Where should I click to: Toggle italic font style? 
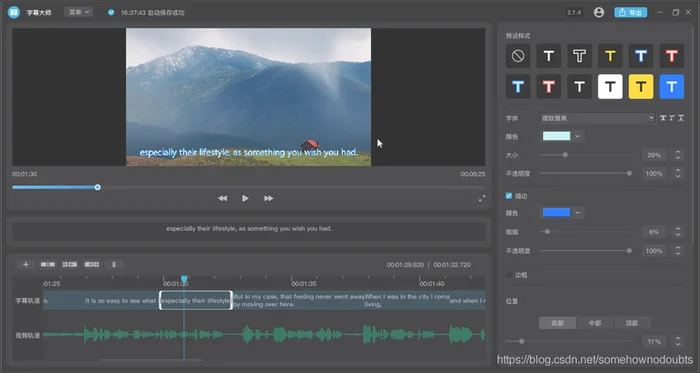(x=672, y=118)
